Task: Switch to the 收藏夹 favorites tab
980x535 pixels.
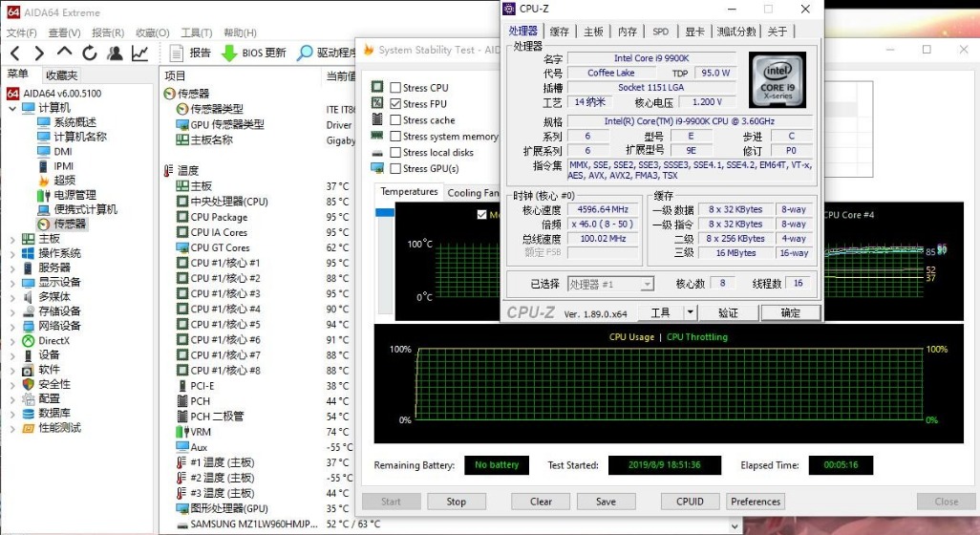Action: coord(61,75)
